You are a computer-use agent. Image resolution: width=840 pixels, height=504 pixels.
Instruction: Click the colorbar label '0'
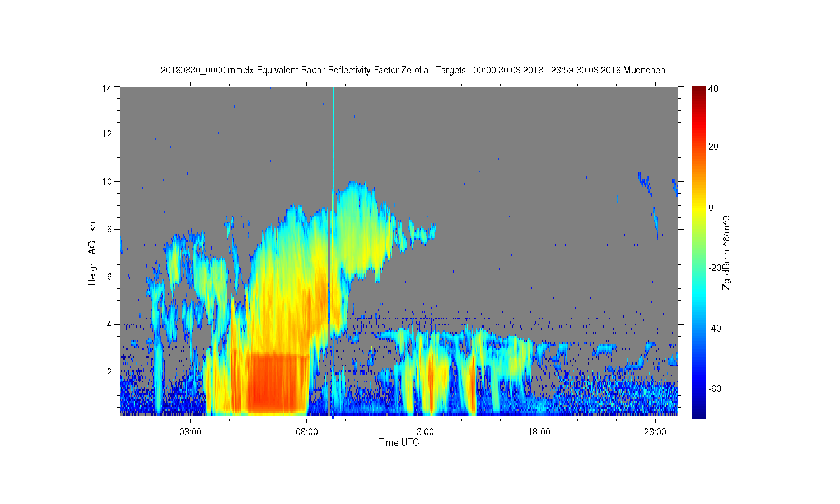tap(711, 207)
